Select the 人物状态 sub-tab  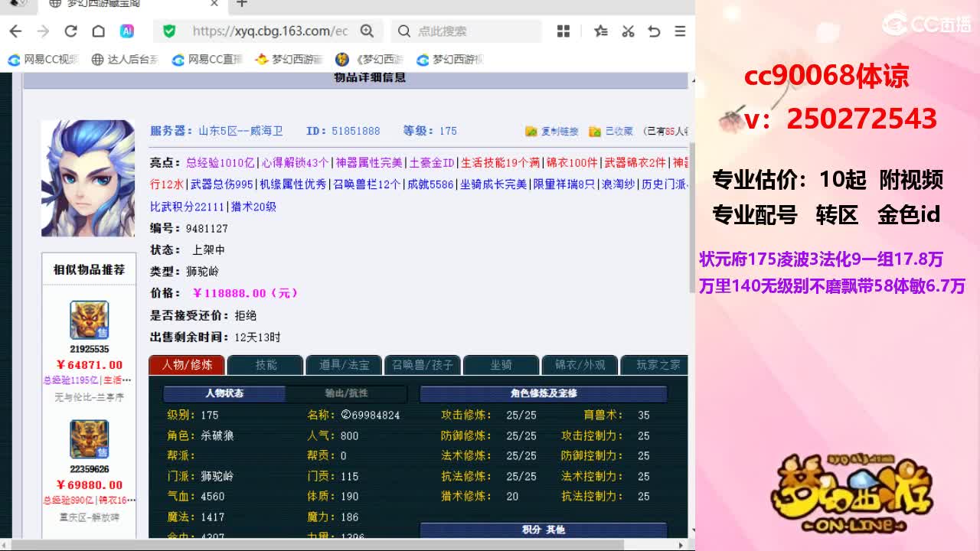[x=224, y=393]
